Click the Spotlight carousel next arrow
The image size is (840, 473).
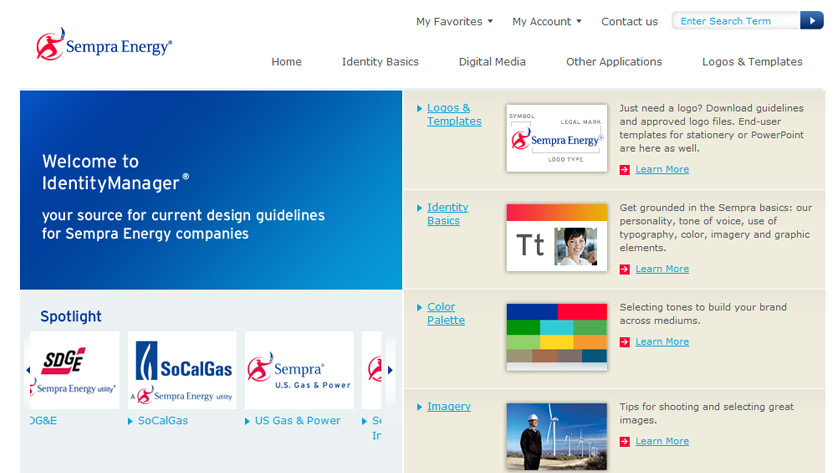click(390, 370)
